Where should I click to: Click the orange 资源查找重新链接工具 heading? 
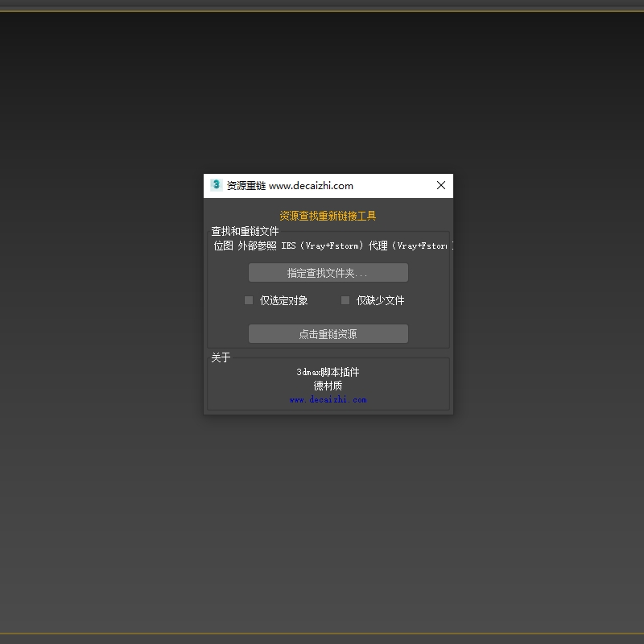click(x=328, y=216)
